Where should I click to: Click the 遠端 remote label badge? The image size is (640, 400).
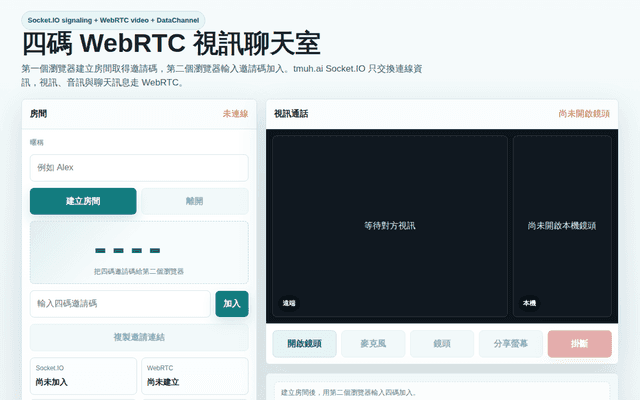tap(289, 303)
